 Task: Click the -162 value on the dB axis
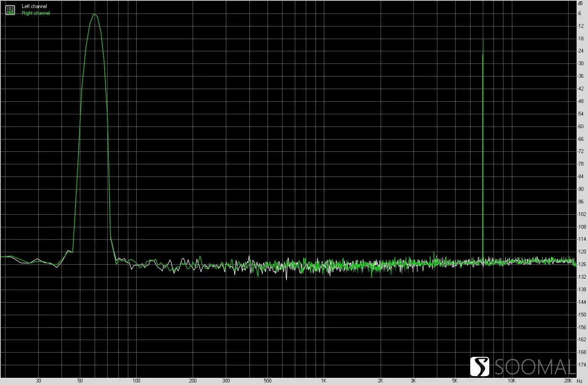pos(581,340)
